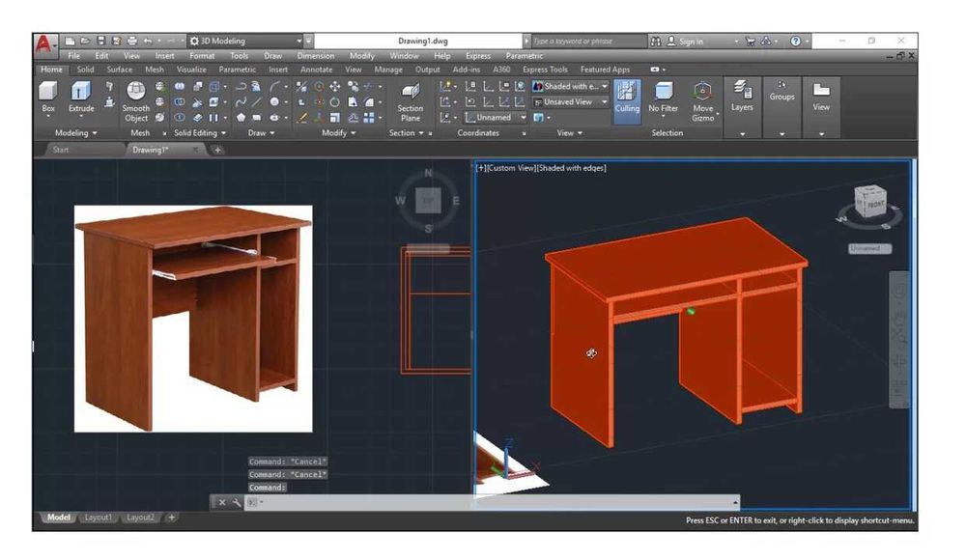Switch to the Layout1 tab

point(99,518)
